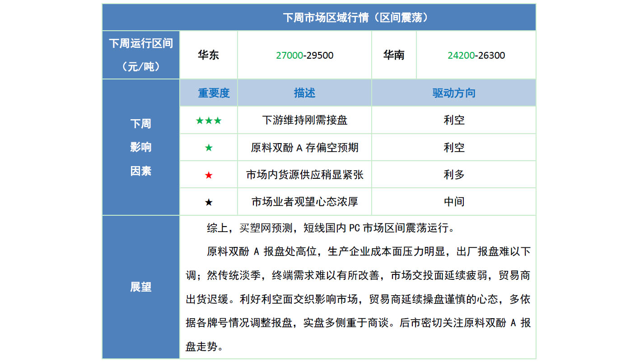This screenshot has height=362, width=644.
Task: Click the single black star
Action: coord(209,202)
